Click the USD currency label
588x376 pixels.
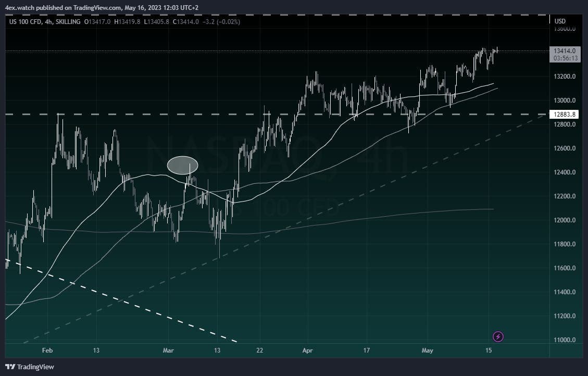click(x=560, y=21)
